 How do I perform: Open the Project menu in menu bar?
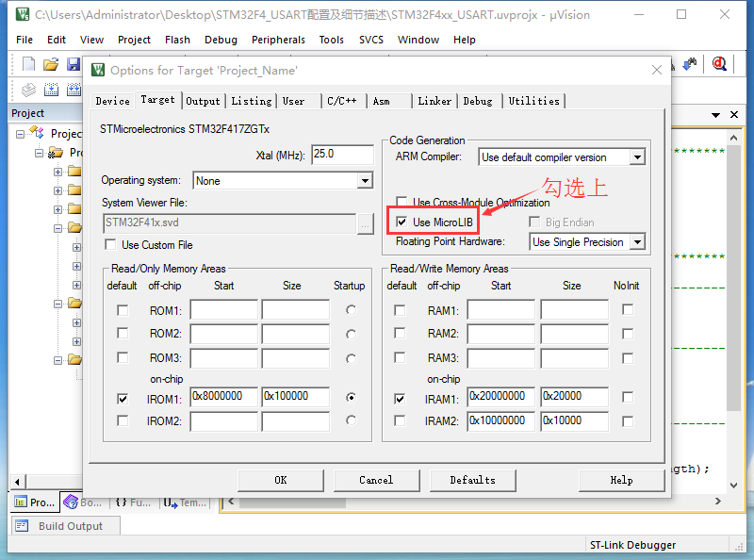tap(134, 40)
